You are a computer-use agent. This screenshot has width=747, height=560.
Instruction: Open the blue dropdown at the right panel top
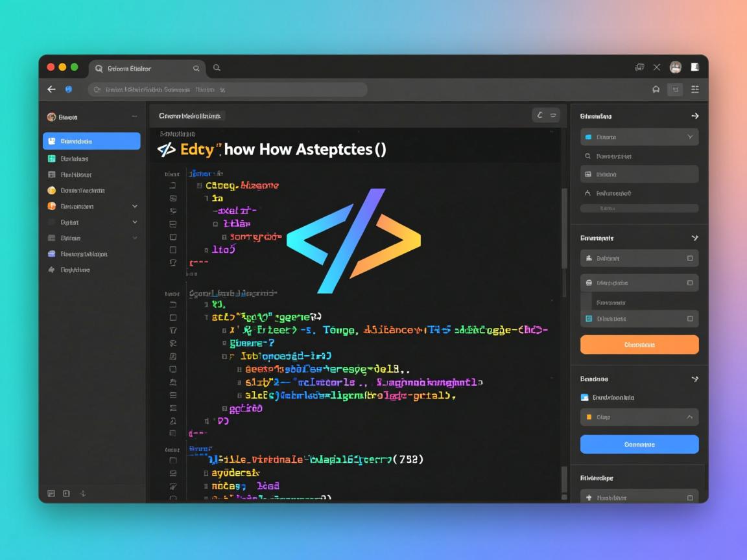[639, 137]
